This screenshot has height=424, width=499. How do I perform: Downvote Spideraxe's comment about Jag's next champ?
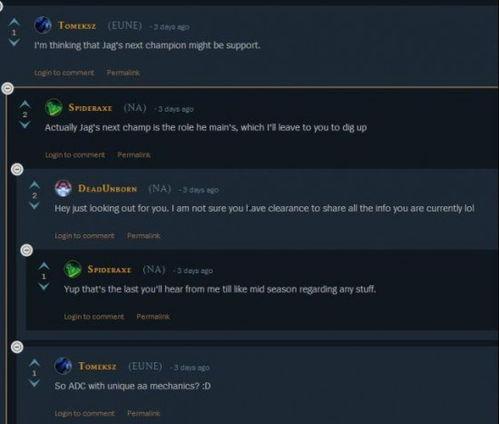(25, 125)
